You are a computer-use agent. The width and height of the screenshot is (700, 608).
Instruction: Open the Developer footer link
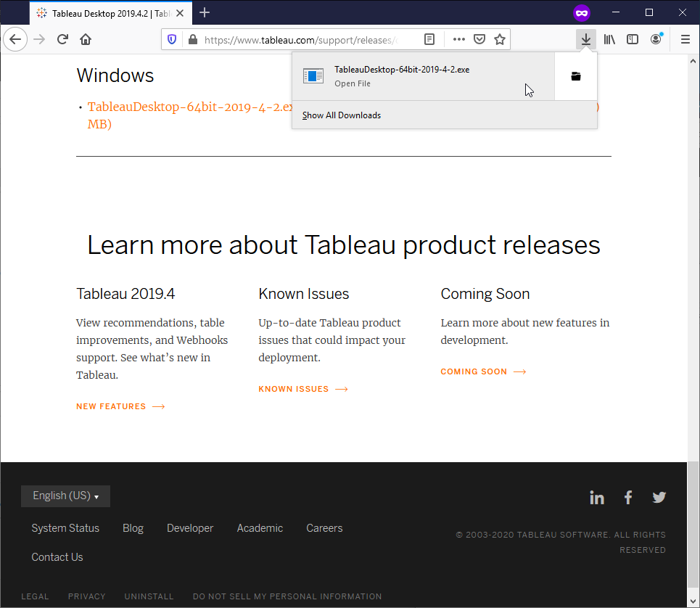tap(190, 528)
